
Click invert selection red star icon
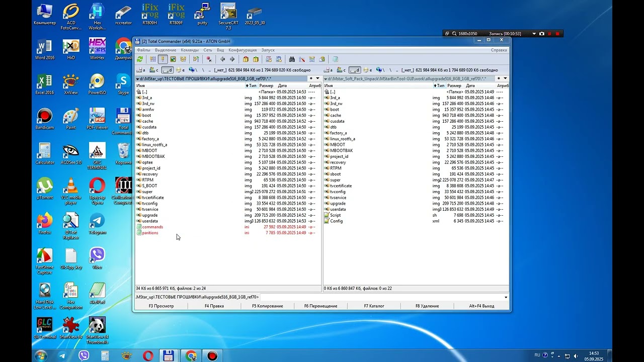209,59
